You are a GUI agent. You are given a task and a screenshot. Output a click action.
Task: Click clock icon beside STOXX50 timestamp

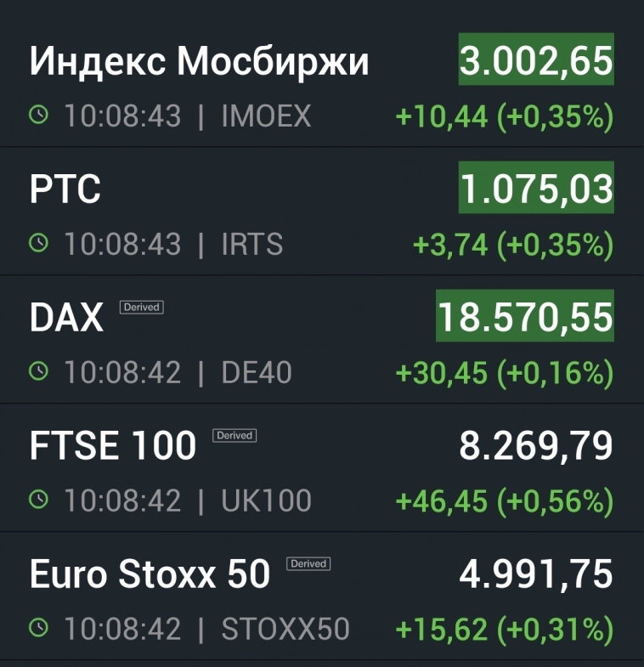click(x=39, y=629)
